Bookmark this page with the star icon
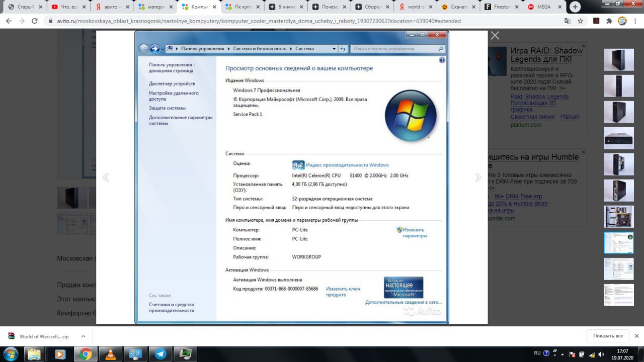The image size is (644, 362). (581, 21)
